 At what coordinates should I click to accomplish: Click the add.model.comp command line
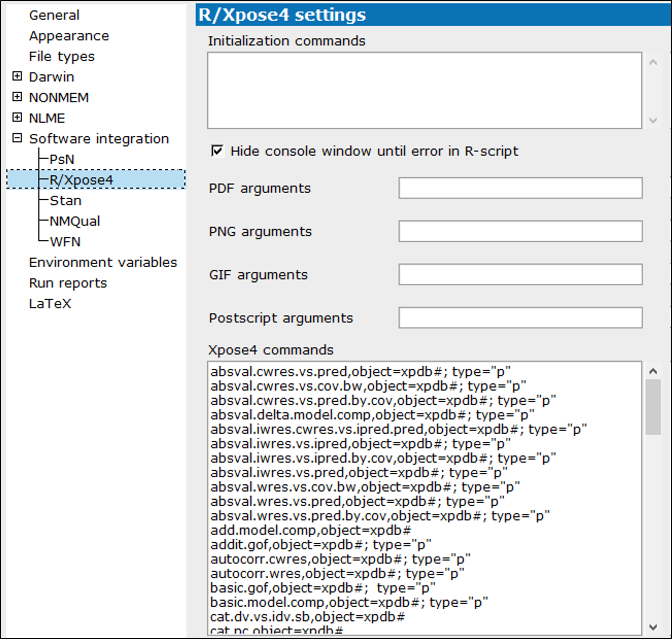(311, 530)
